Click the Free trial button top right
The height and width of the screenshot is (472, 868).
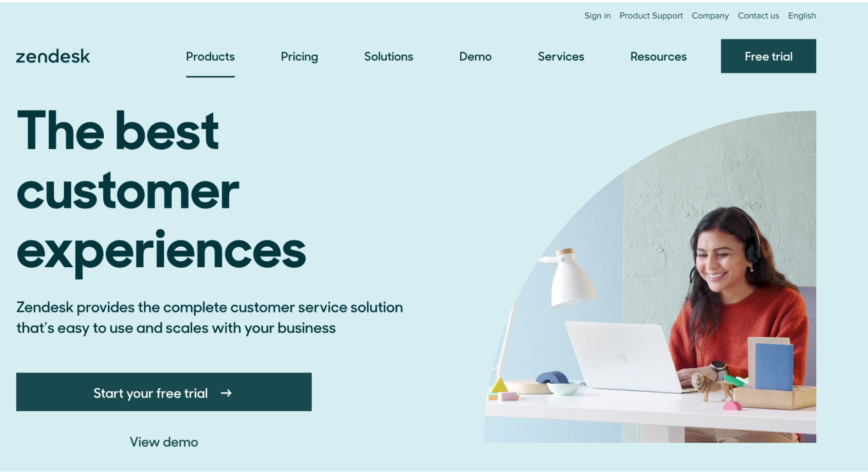[x=769, y=56]
